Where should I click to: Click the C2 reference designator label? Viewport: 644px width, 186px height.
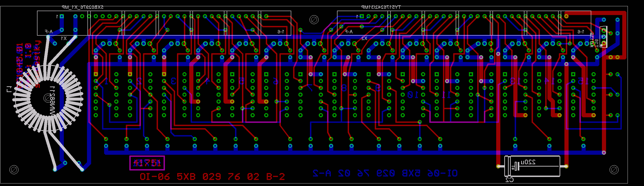tap(509, 180)
